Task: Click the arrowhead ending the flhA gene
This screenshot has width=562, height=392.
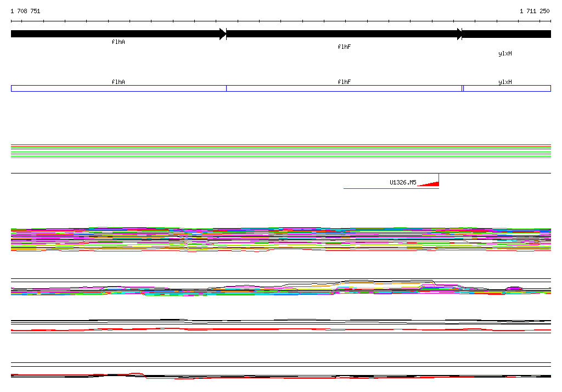Action: tap(223, 34)
